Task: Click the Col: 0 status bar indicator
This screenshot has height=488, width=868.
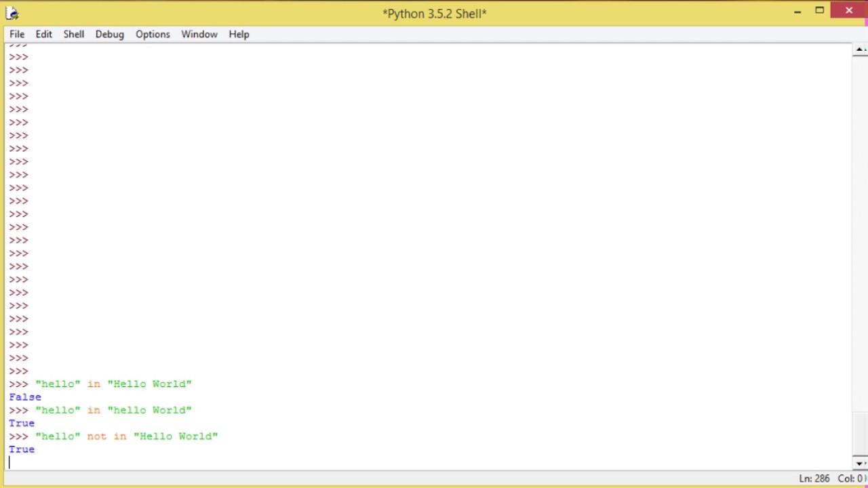Action: [x=850, y=479]
